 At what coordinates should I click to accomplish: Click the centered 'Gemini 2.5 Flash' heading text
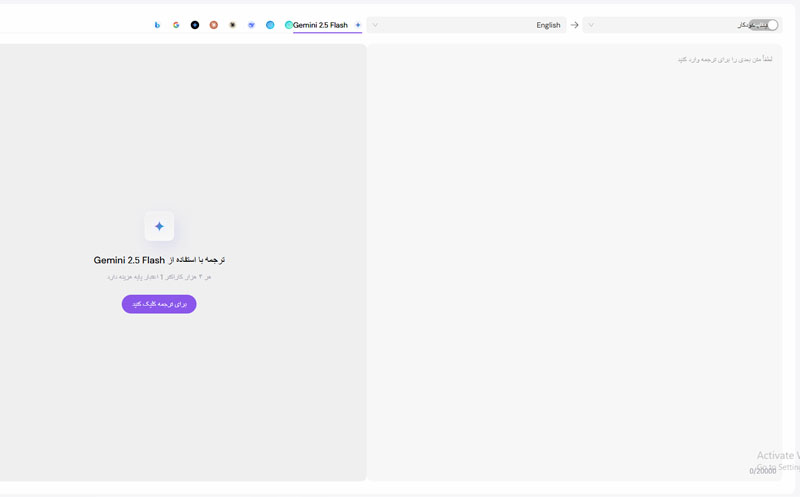click(129, 260)
